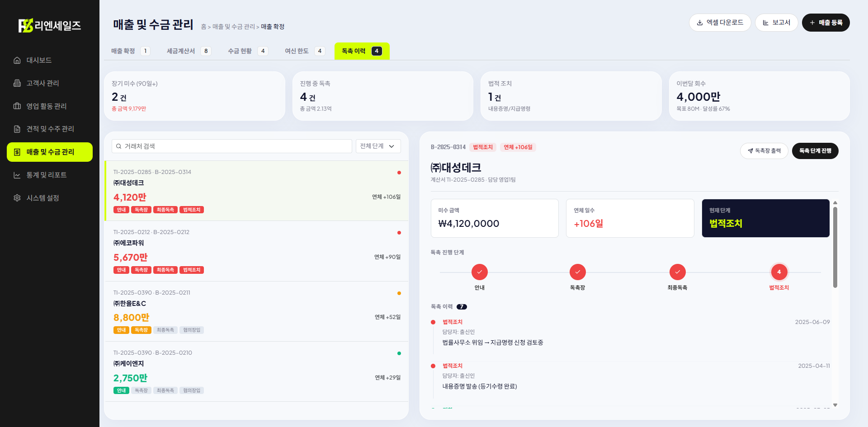Click the 독촉장 tag on ㈜한을E&C row
The width and height of the screenshot is (868, 427).
pyautogui.click(x=141, y=330)
